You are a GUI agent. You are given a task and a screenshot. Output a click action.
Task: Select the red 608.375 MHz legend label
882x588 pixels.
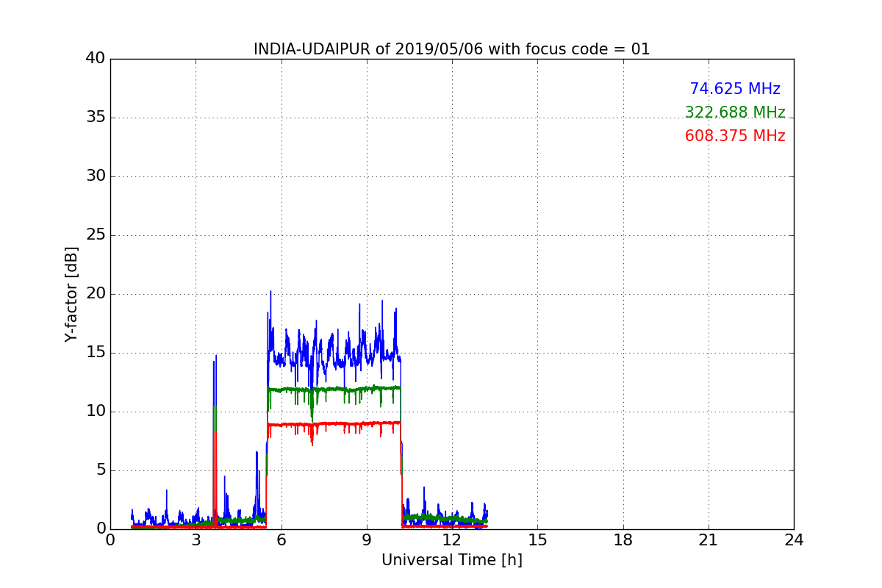click(x=735, y=136)
